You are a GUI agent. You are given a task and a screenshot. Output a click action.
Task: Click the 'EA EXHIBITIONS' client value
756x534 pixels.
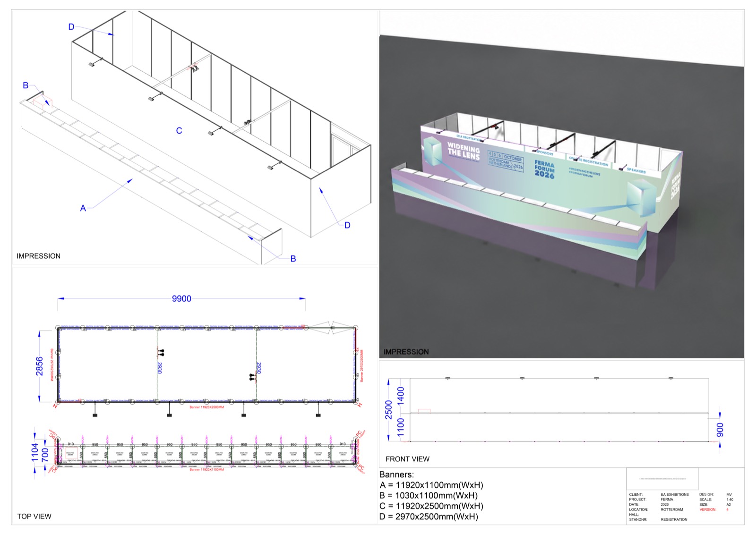point(675,494)
